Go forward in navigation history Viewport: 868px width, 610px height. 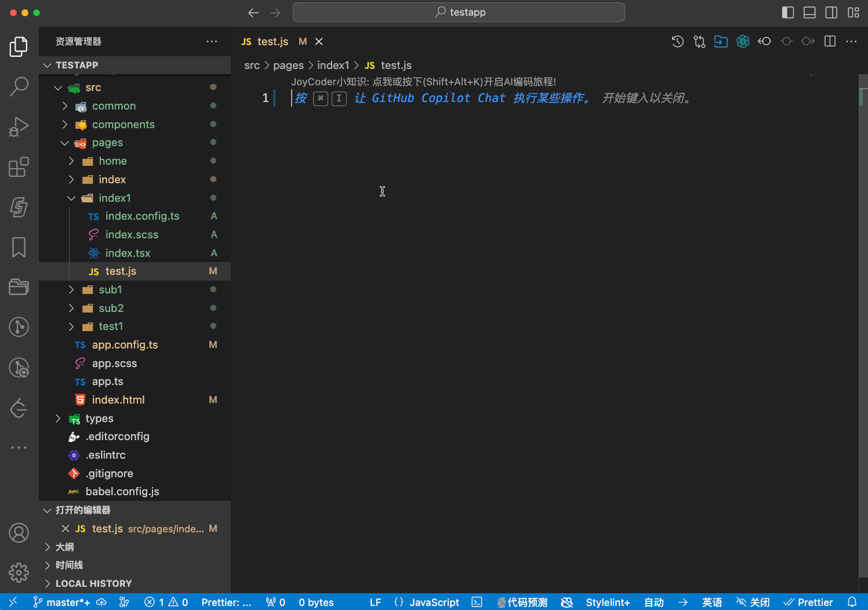tap(275, 12)
